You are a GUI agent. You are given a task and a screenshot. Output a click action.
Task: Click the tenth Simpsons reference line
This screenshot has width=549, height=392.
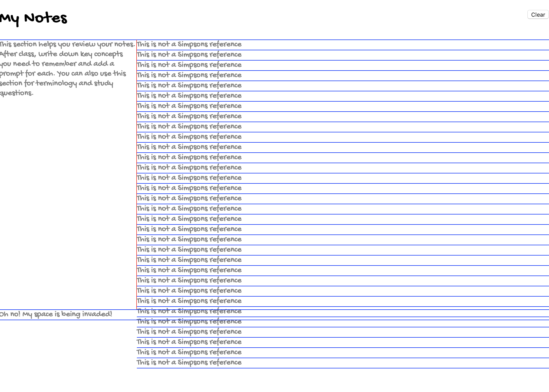tap(189, 136)
